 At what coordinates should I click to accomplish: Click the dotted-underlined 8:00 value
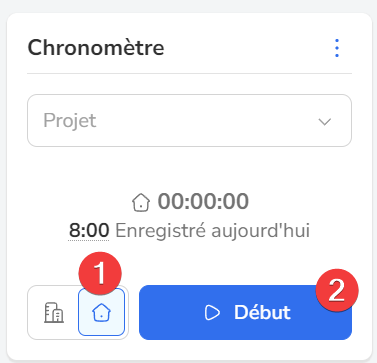(x=89, y=231)
